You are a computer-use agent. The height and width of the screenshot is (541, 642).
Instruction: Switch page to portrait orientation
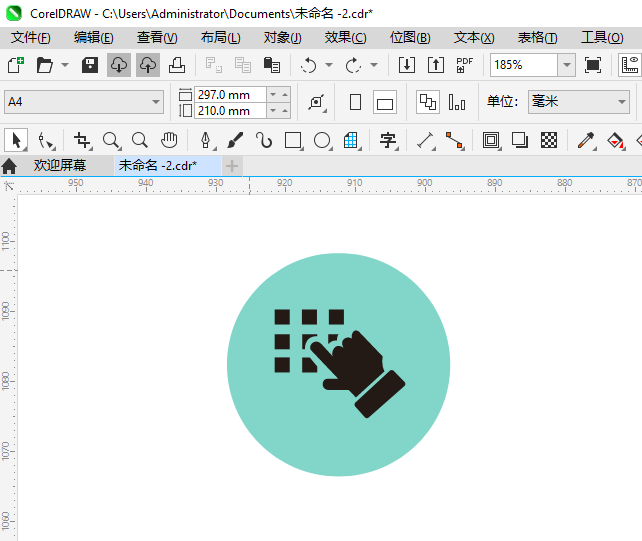pyautogui.click(x=355, y=102)
